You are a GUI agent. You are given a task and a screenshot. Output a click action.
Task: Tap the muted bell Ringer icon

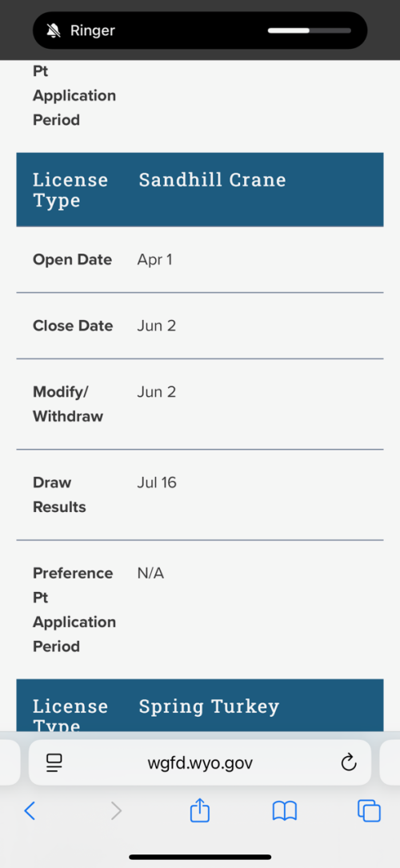point(54,30)
